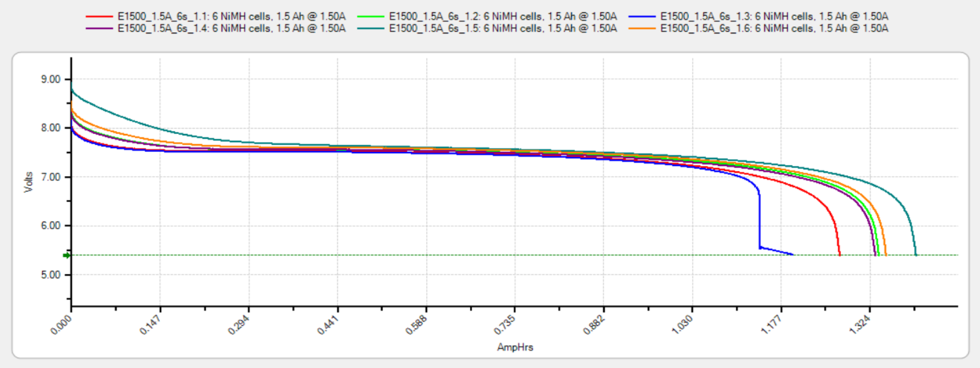Click the 5.00 tick label on the y-axis
The width and height of the screenshot is (980, 368).
[x=51, y=275]
